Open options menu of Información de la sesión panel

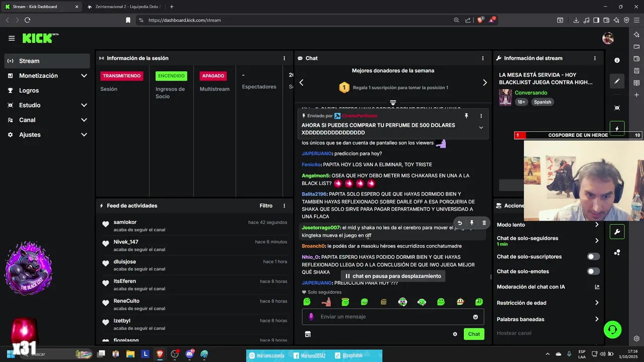(x=284, y=58)
